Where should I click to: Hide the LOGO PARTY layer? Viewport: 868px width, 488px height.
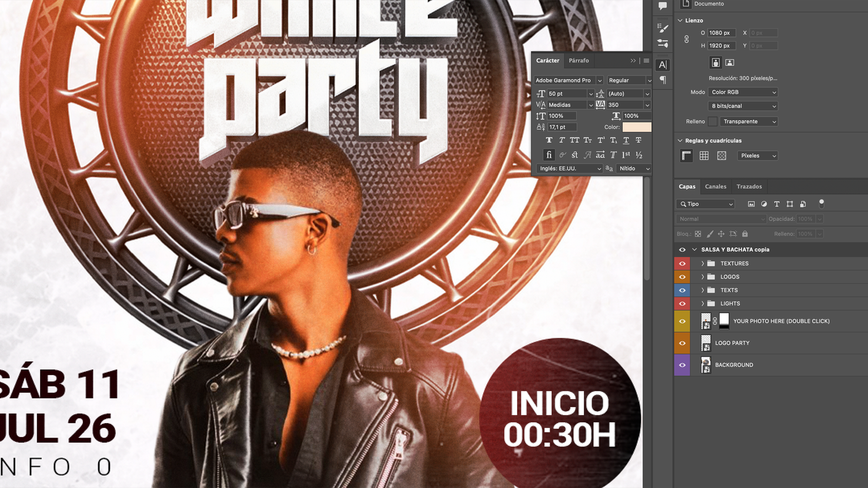[x=682, y=343]
